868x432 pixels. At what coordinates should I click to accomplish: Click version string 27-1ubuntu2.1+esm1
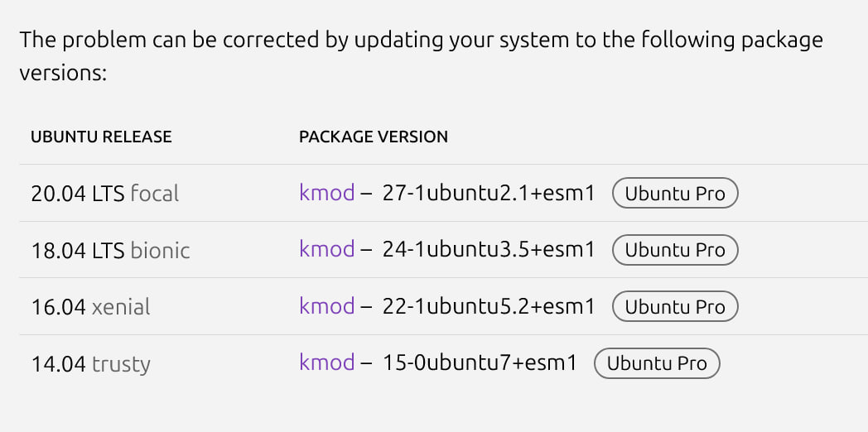tap(489, 193)
